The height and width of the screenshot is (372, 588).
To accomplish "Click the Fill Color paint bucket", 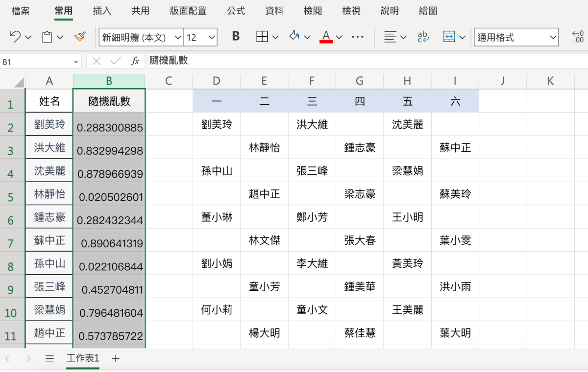I will pos(294,37).
